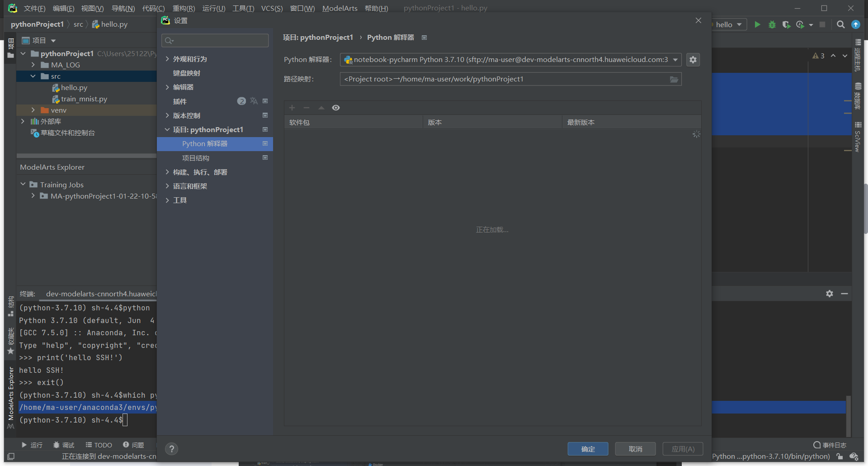Click the add package plus icon
This screenshot has height=466, width=868.
(292, 108)
